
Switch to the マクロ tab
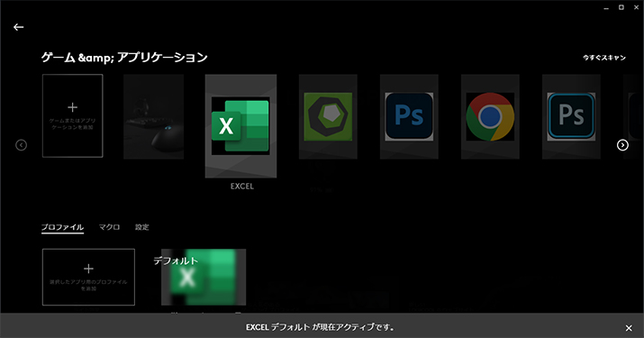point(109,227)
